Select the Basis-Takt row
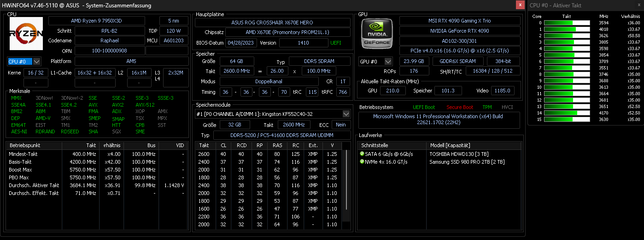The image size is (644, 240). click(x=97, y=162)
